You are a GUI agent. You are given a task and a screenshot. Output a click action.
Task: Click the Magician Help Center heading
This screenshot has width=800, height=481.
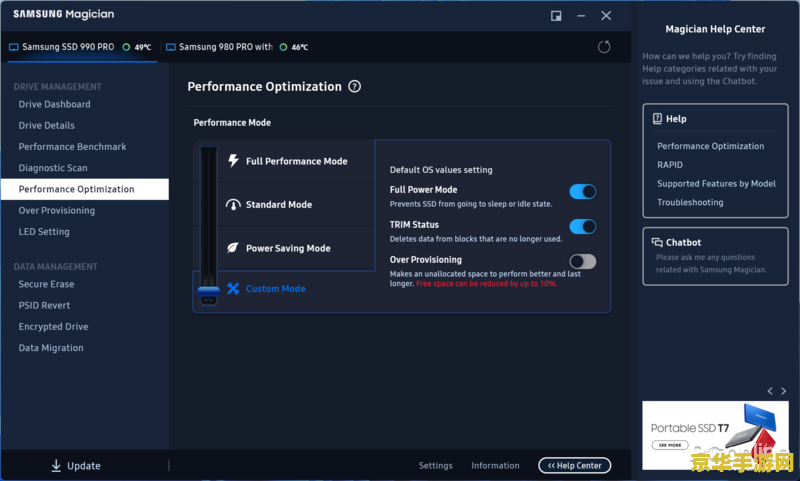(x=715, y=29)
